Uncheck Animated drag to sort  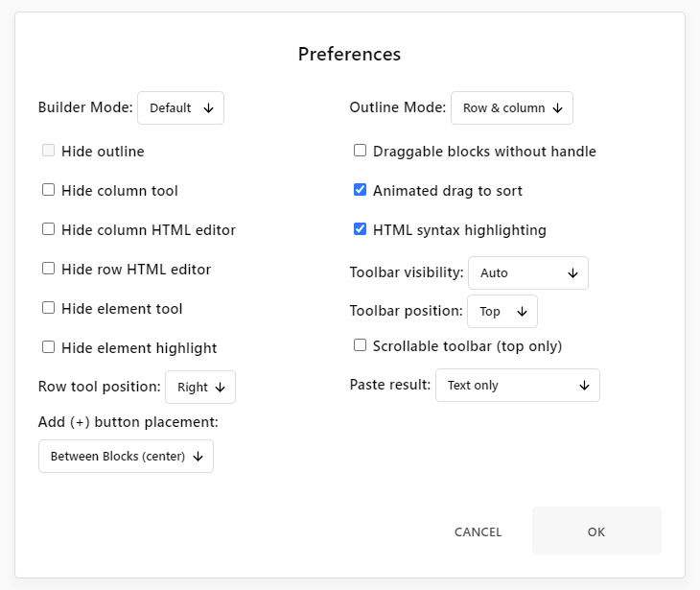360,190
